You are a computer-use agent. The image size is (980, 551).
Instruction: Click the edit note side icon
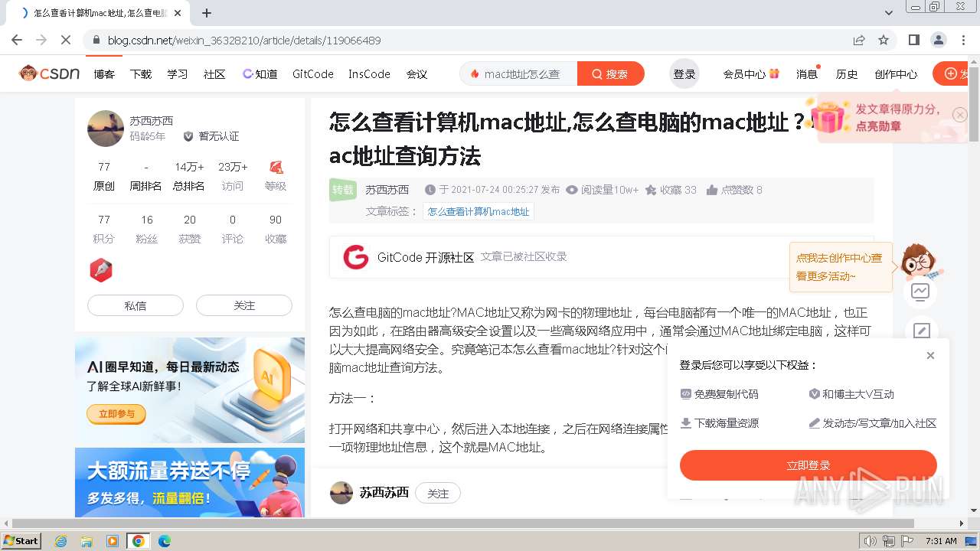click(x=922, y=331)
